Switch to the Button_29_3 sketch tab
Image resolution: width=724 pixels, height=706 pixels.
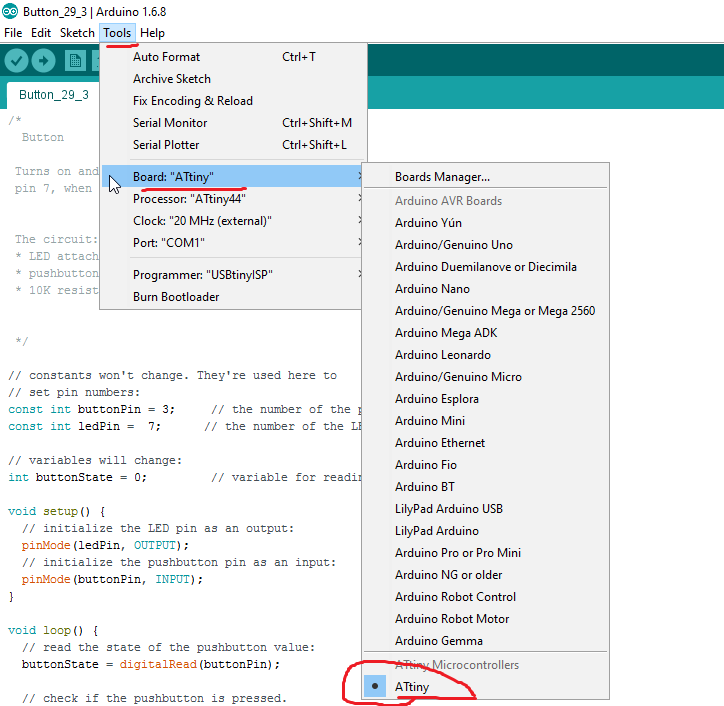coord(54,95)
